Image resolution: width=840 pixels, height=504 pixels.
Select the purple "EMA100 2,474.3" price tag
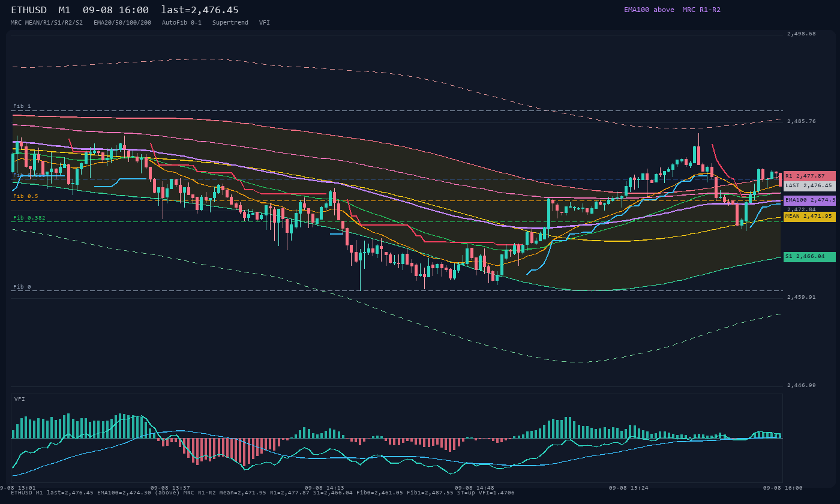809,200
